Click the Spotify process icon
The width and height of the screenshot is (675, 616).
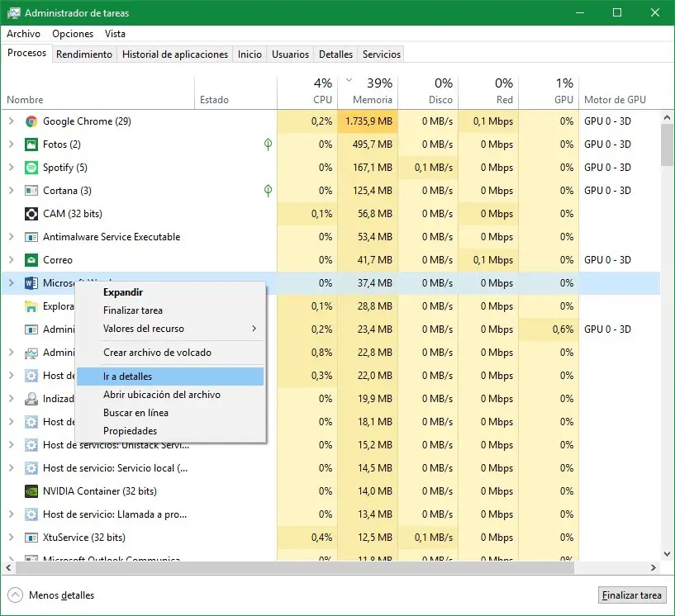31,168
